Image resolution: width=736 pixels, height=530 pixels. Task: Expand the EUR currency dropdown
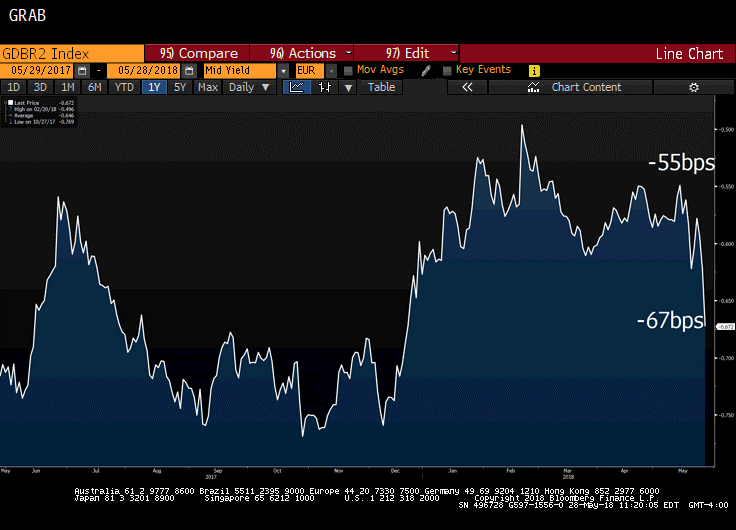(308, 71)
